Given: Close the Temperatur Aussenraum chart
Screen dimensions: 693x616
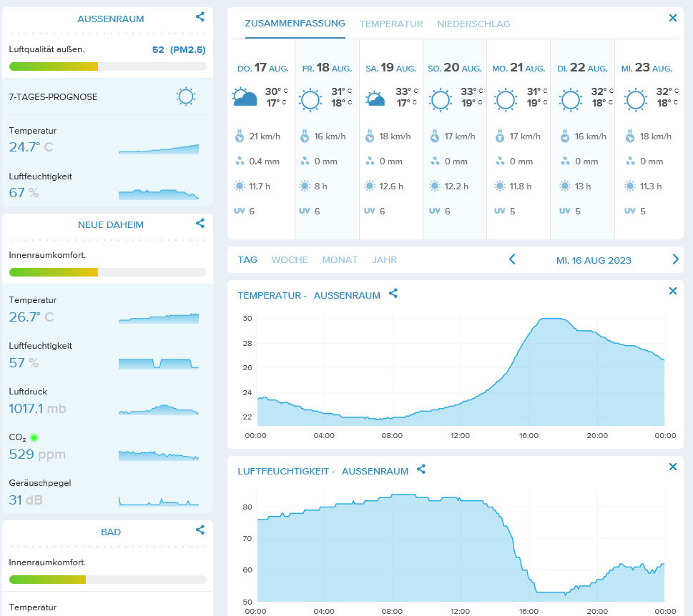Looking at the screenshot, I should 673,291.
